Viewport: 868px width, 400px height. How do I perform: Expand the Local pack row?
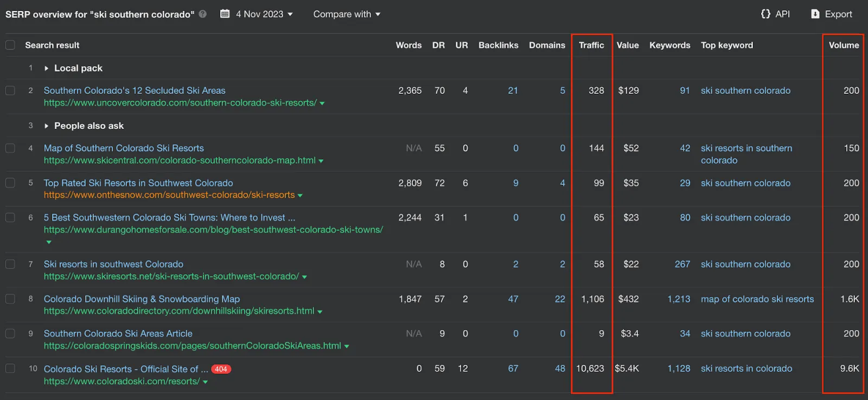tap(46, 68)
